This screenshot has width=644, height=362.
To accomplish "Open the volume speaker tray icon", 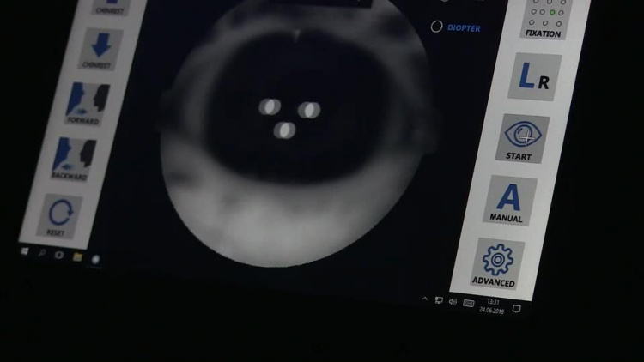I will tap(453, 302).
